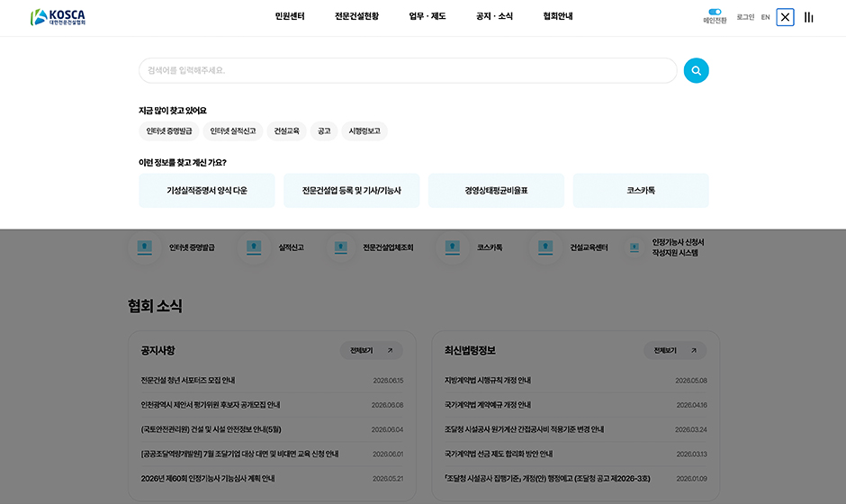Click the KOSCA logo
Screen dimensions: 846x504
coord(58,17)
